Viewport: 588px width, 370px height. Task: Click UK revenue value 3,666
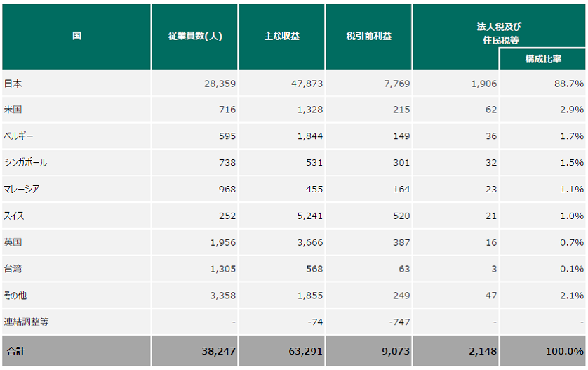click(309, 242)
